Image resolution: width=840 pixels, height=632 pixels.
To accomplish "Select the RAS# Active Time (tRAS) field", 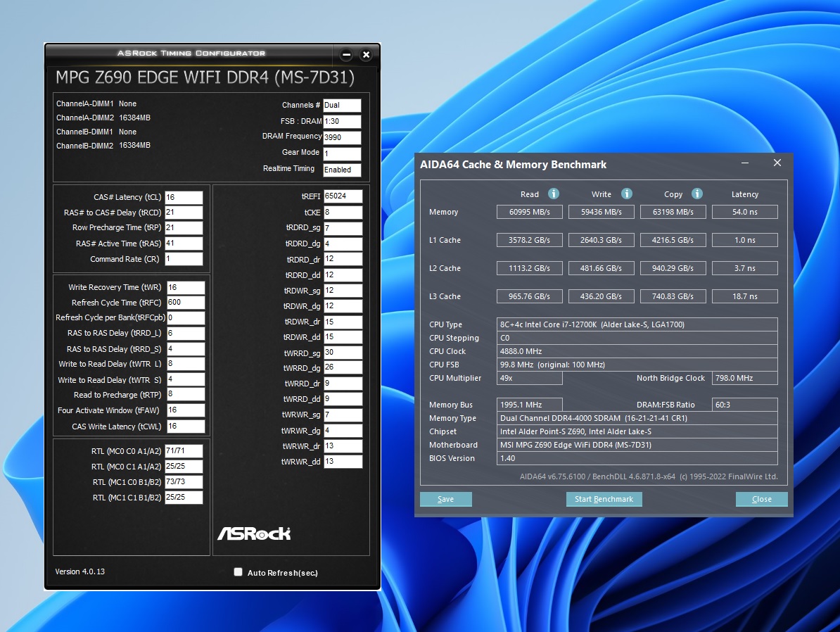I will 184,244.
